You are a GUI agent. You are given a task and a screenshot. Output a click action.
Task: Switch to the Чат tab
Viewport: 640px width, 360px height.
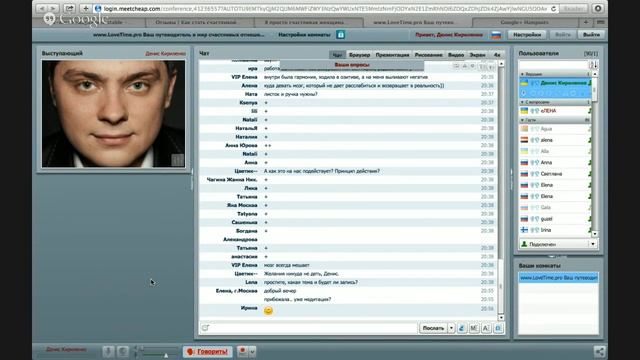(337, 55)
